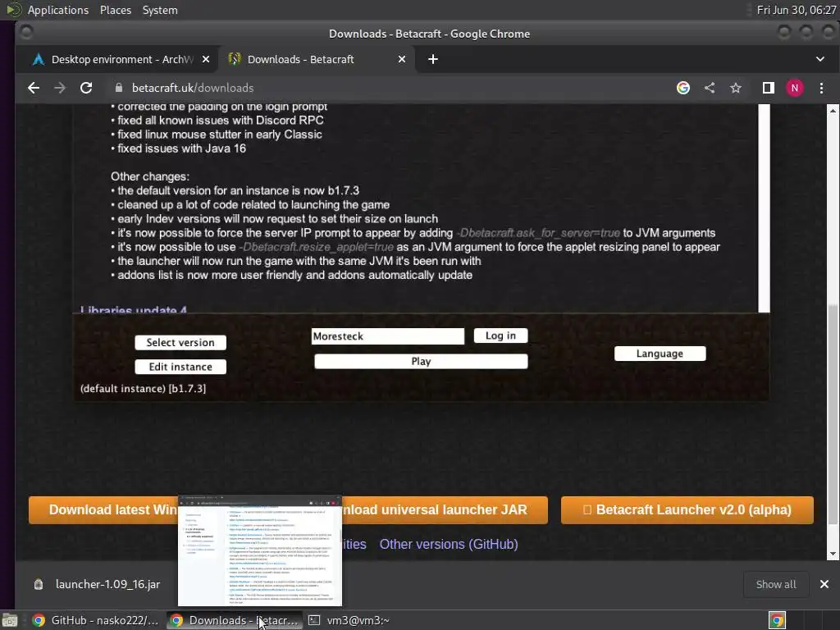840x630 pixels.
Task: Click the Libraries update 4 heading
Action: [134, 309]
